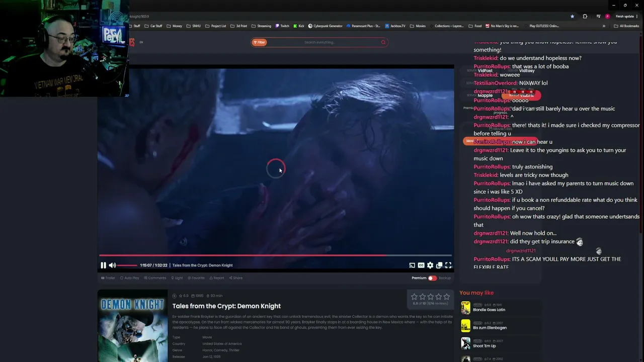Open the Collections – Layere... bookmark
Screen dimensions: 644x362
pos(447,26)
